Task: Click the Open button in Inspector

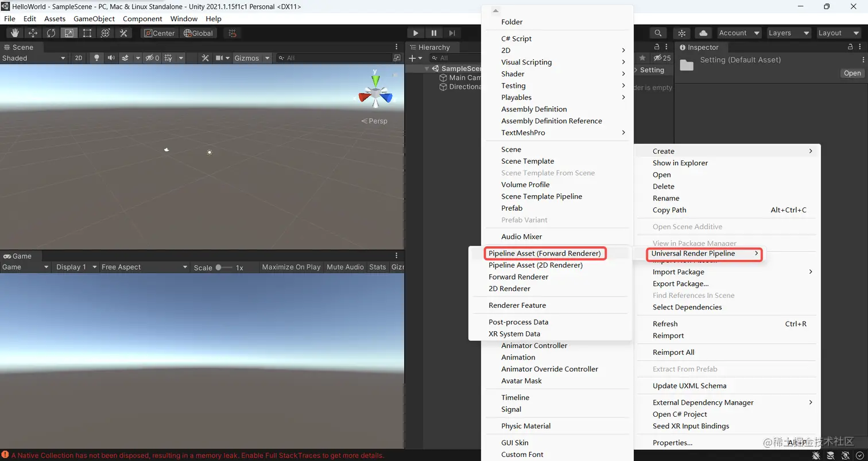Action: (x=852, y=73)
